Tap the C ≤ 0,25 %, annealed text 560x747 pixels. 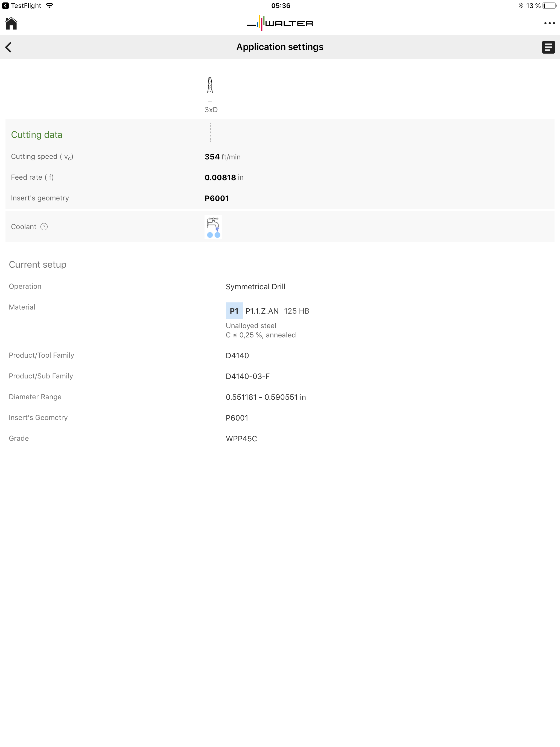[261, 335]
